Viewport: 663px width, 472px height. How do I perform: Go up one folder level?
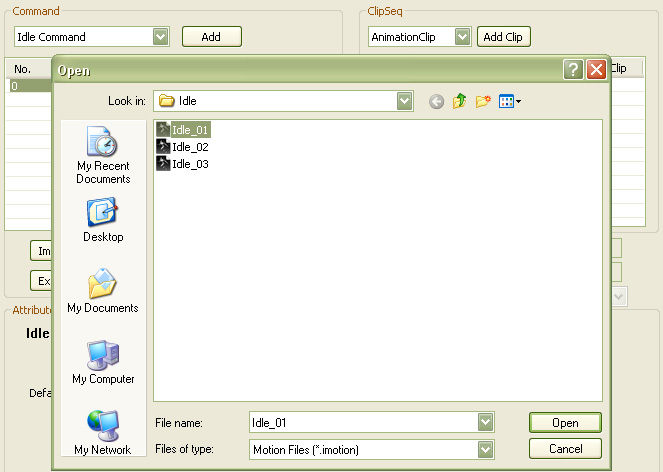click(460, 101)
